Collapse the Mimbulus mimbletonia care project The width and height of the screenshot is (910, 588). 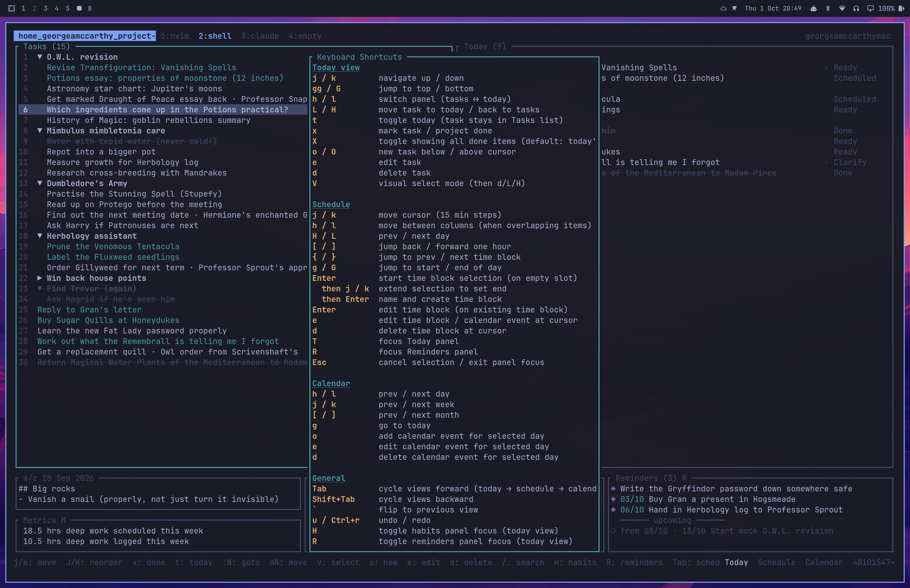(x=40, y=131)
